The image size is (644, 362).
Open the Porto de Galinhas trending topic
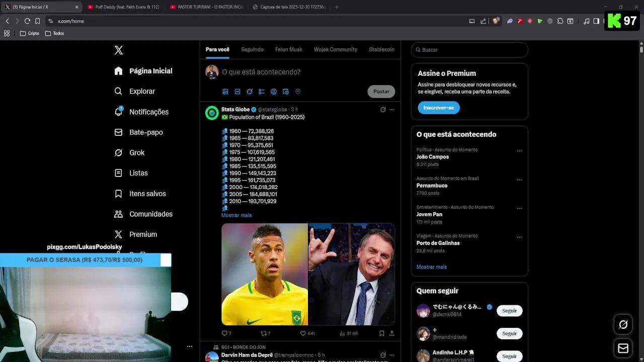[x=438, y=243]
